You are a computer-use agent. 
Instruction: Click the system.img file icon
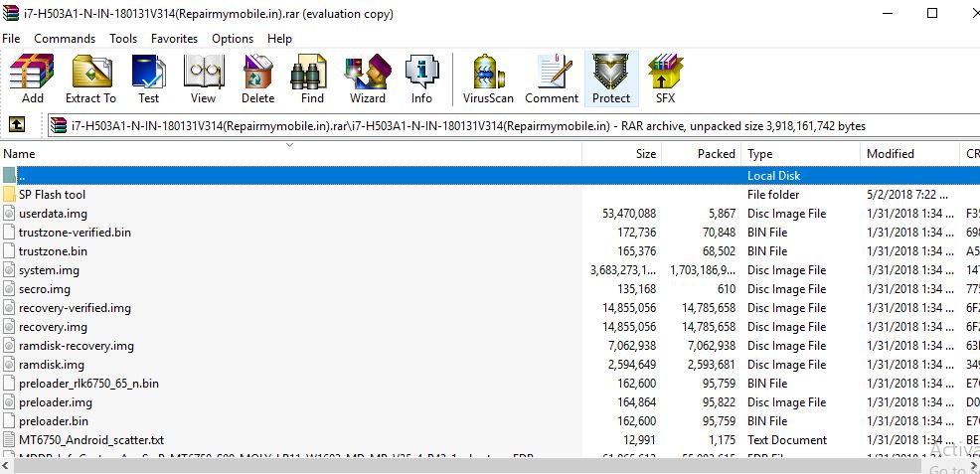pos(9,270)
